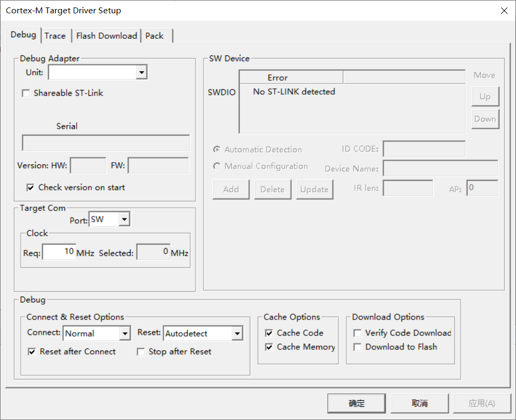The width and height of the screenshot is (516, 420).
Task: Expand the Connect mode dropdown
Action: (125, 333)
